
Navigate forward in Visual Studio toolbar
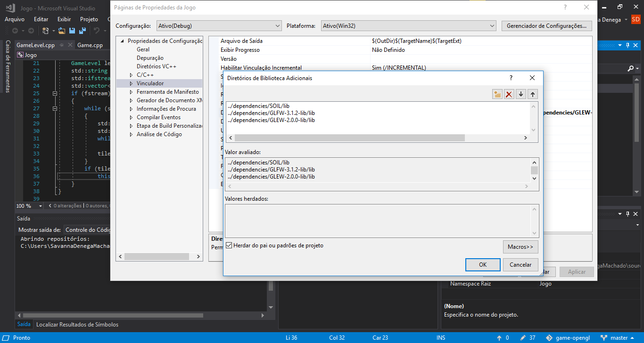point(31,31)
